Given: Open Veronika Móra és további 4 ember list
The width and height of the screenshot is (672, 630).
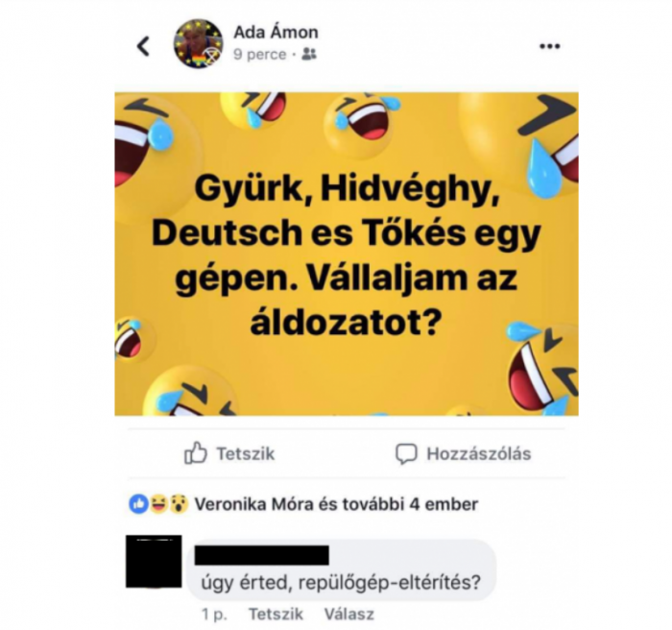Looking at the screenshot, I should pyautogui.click(x=336, y=504).
